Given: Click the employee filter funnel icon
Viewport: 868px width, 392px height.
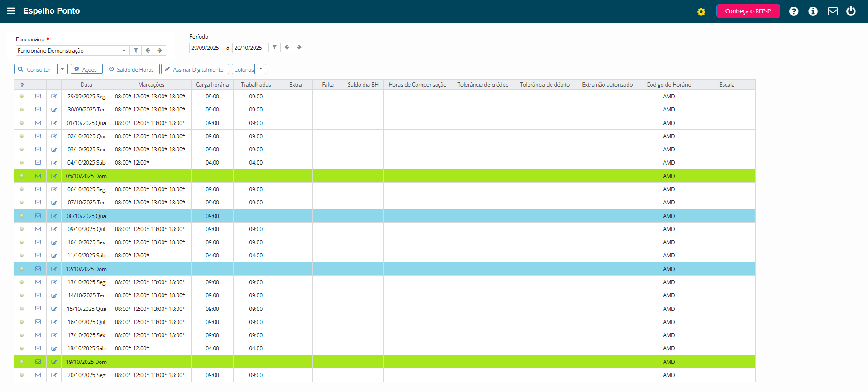Looking at the screenshot, I should (136, 50).
